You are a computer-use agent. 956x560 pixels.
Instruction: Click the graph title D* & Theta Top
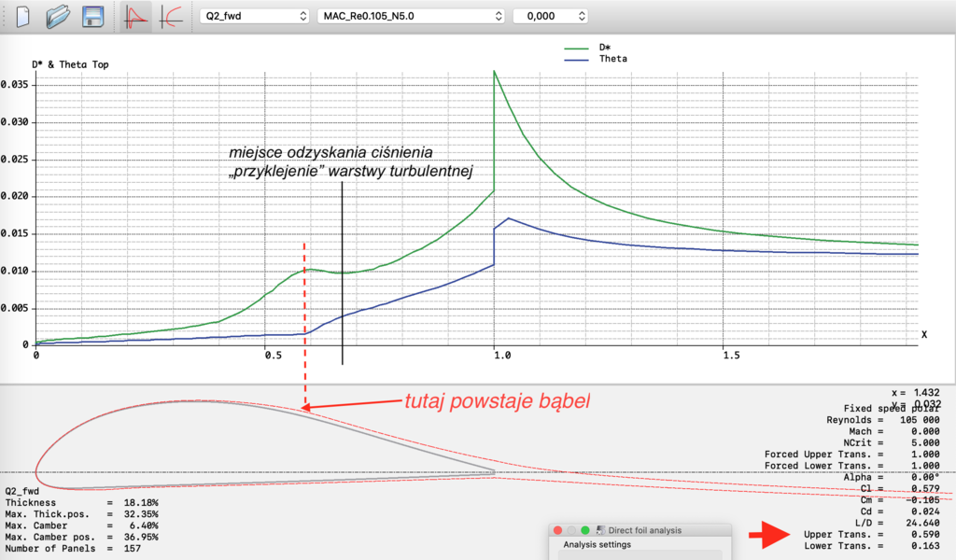point(77,63)
